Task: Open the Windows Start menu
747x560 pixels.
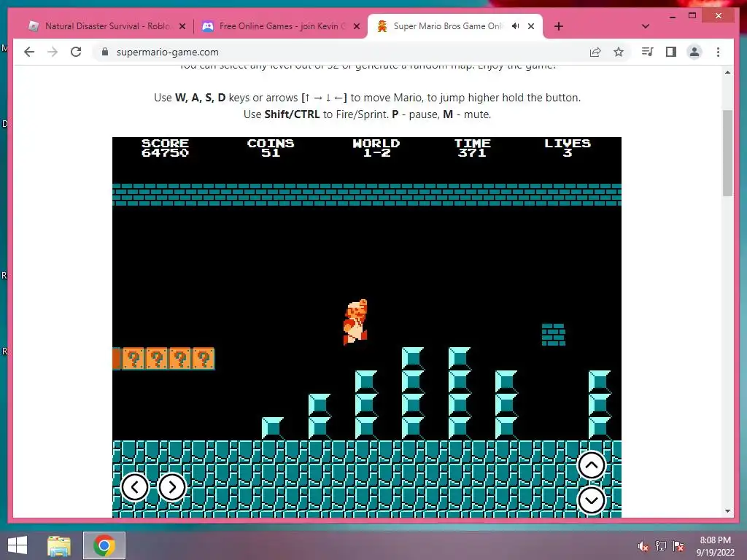Action: coord(18,545)
